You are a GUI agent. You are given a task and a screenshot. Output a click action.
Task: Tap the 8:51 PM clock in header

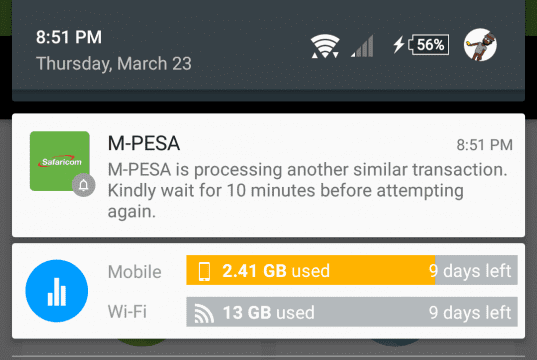tap(69, 37)
